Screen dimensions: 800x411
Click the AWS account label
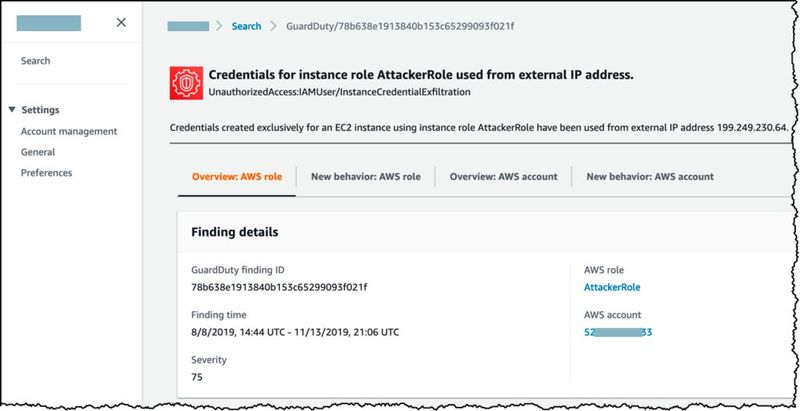click(x=612, y=315)
